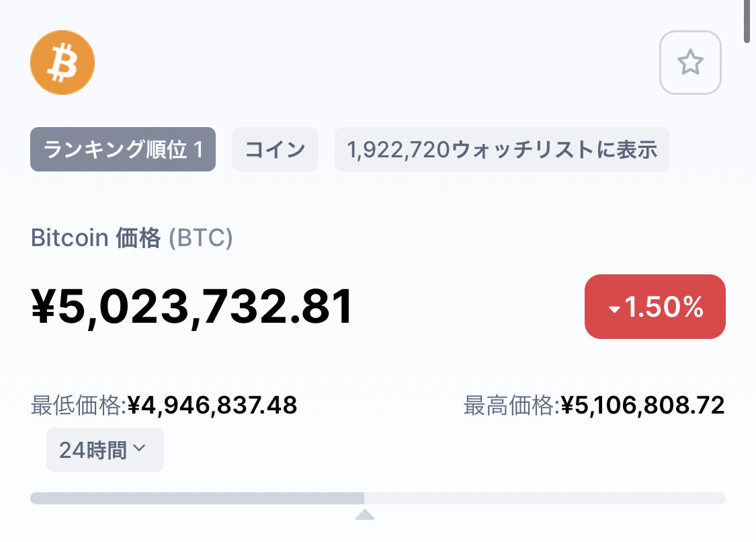This screenshot has width=756, height=542.
Task: Select the コイン tag
Action: [275, 149]
